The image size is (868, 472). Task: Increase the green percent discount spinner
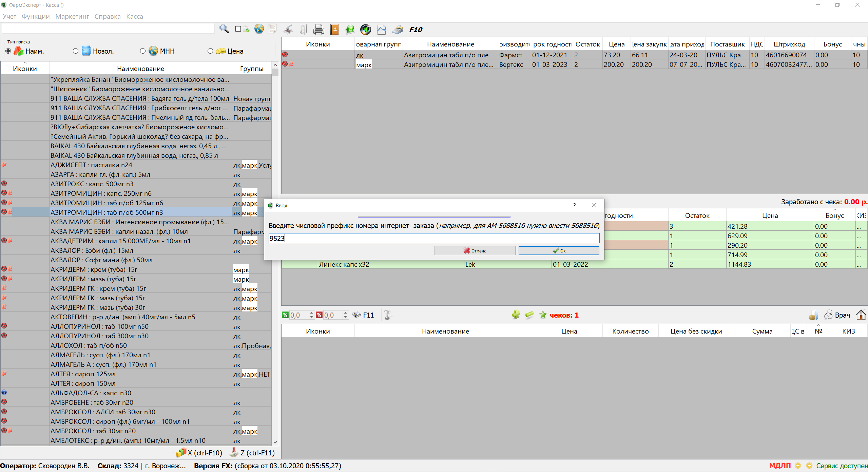coord(311,313)
